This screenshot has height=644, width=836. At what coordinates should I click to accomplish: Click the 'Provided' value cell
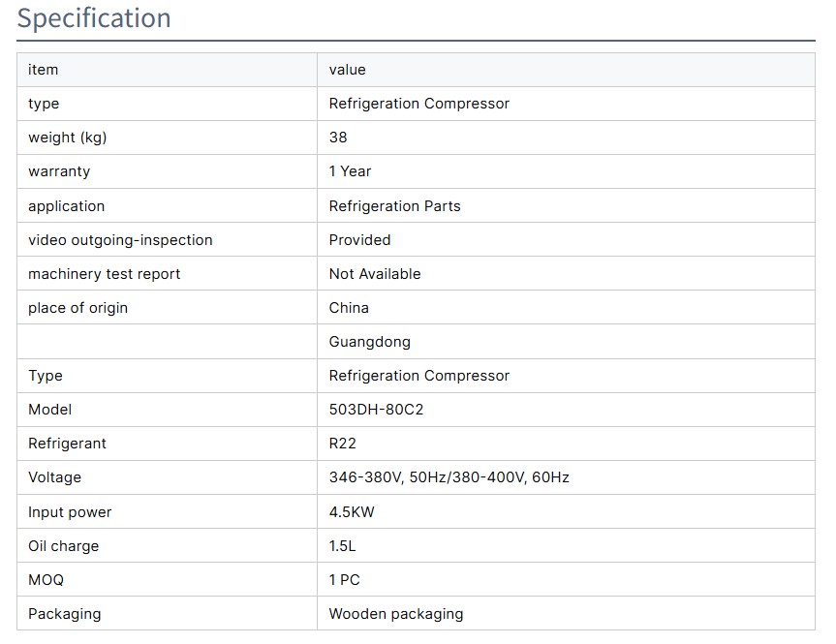click(x=359, y=240)
